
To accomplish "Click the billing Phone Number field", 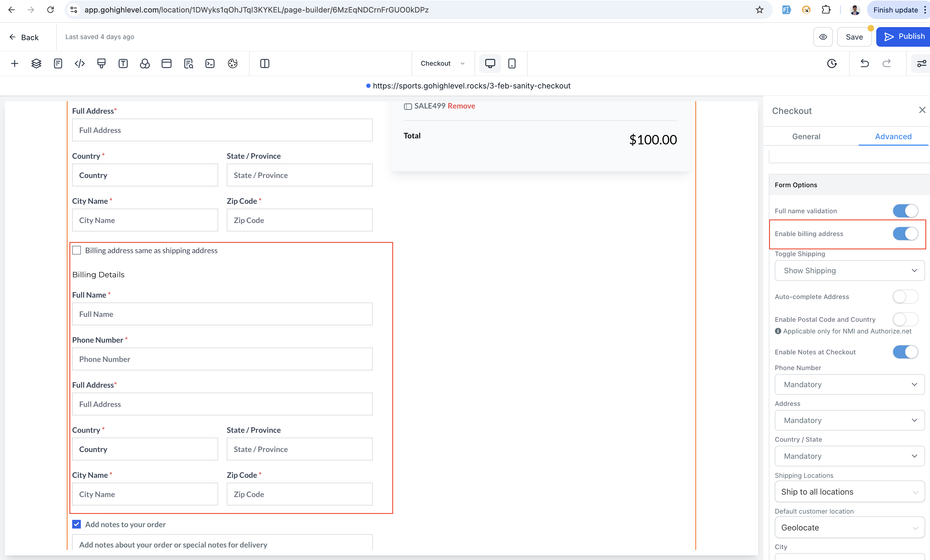I will point(222,359).
